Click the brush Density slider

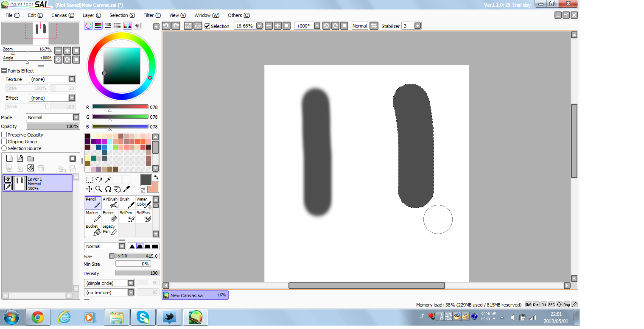(x=137, y=273)
